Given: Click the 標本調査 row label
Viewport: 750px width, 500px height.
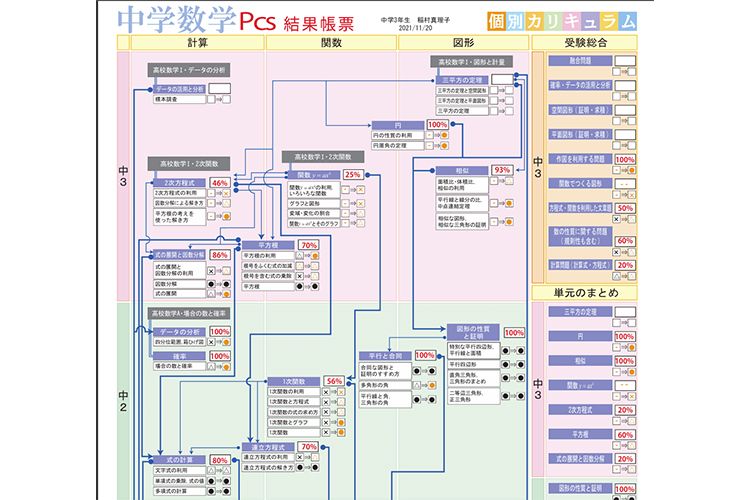Looking at the screenshot, I should pos(179,99).
